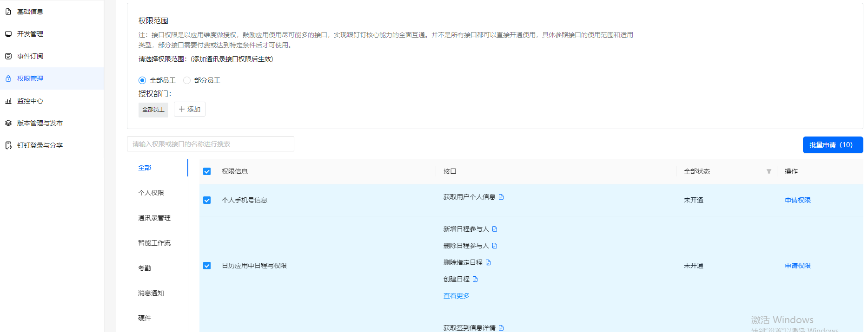
Task: Open doc icon beside 获取用户个人信息
Action: (x=501, y=197)
